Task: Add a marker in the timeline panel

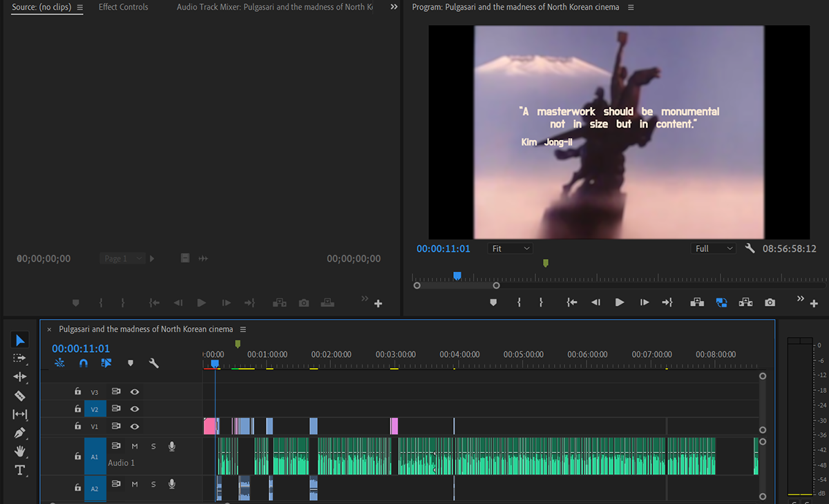Action: [131, 362]
